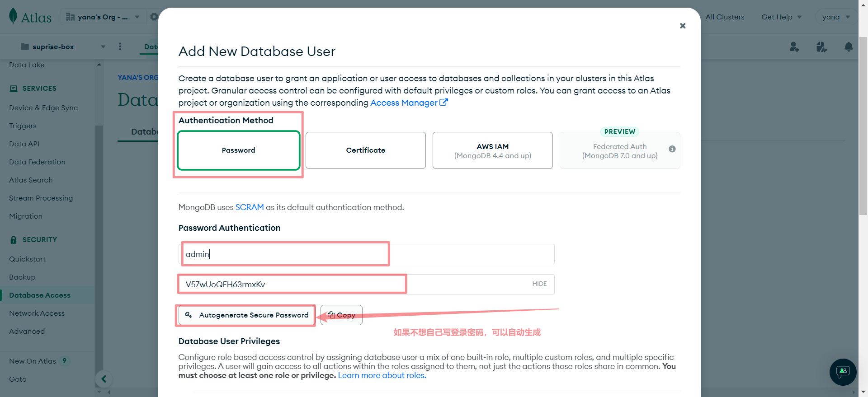Click invite user icon in header
Image resolution: width=868 pixels, height=397 pixels.
point(794,47)
